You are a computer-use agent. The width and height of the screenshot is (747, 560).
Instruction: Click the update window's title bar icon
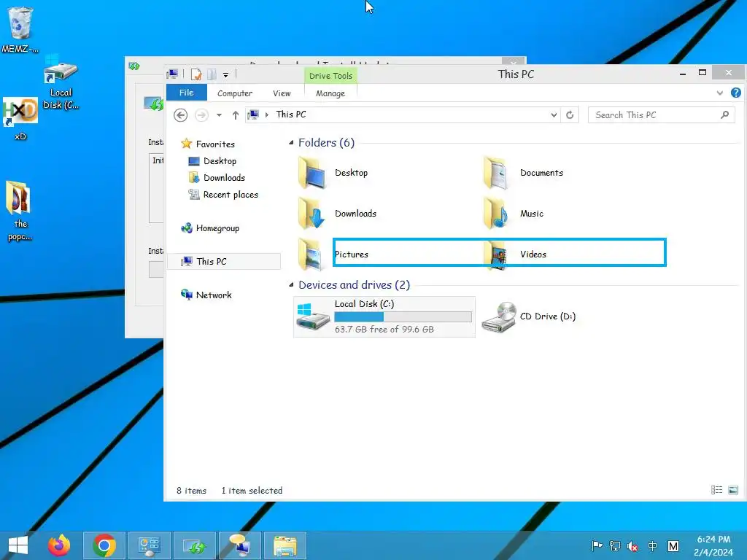[134, 66]
